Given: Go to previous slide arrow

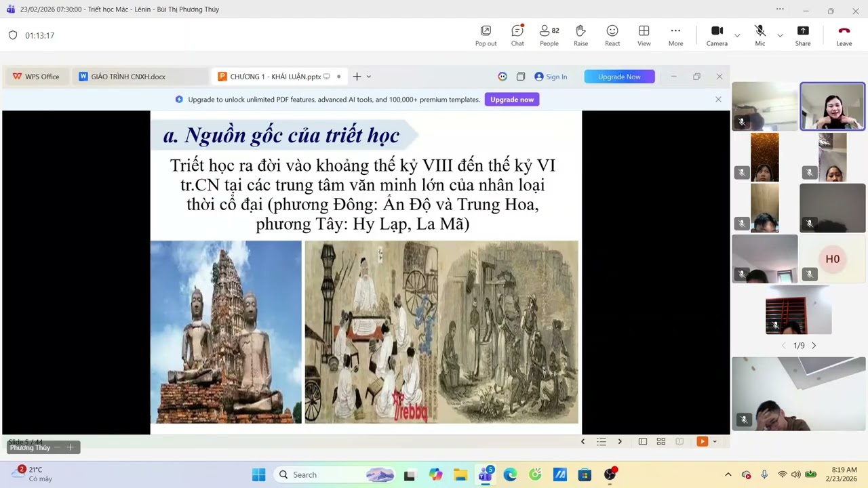Looking at the screenshot, I should pyautogui.click(x=583, y=441).
